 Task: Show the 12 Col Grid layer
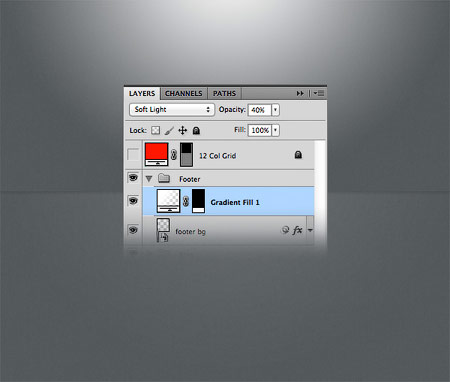coord(133,155)
